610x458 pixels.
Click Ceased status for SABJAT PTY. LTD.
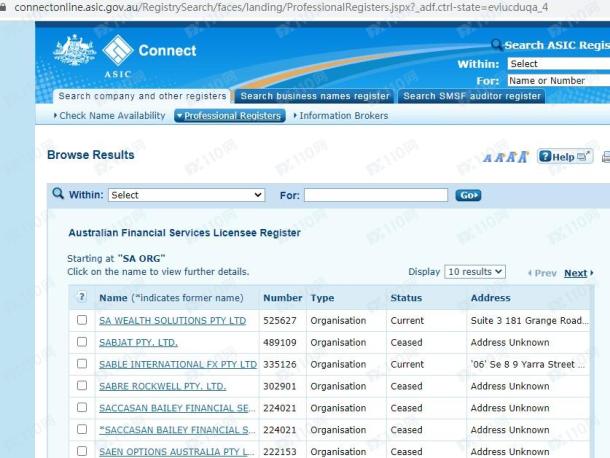(x=406, y=342)
